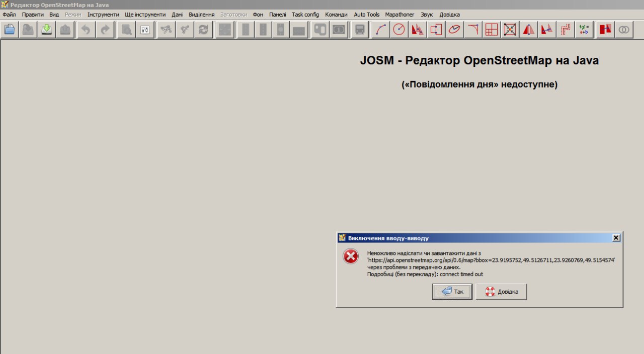Confirm the error with the Так button
The width and height of the screenshot is (644, 354).
452,292
